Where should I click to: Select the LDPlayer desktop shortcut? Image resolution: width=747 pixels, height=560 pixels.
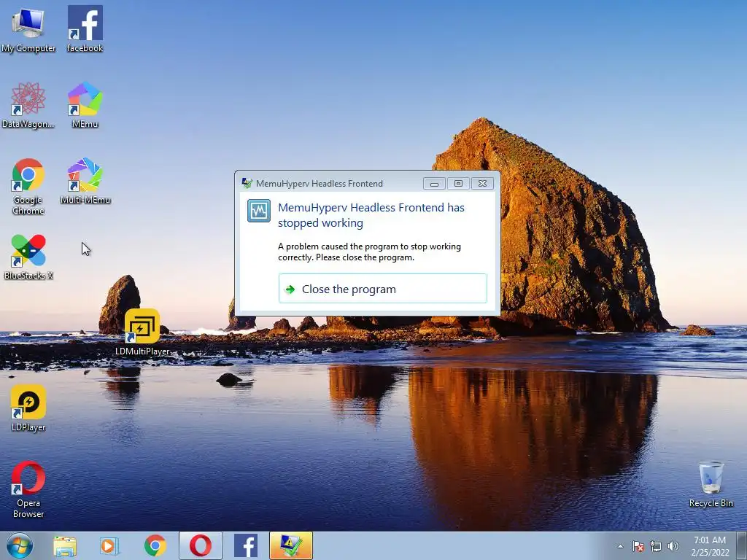[x=28, y=408]
